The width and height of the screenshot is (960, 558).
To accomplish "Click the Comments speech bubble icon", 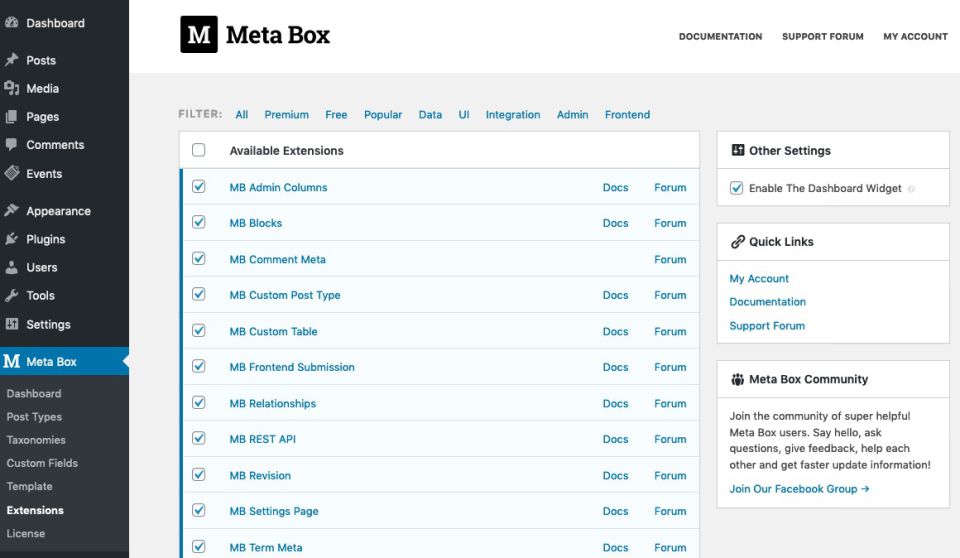I will tap(12, 145).
